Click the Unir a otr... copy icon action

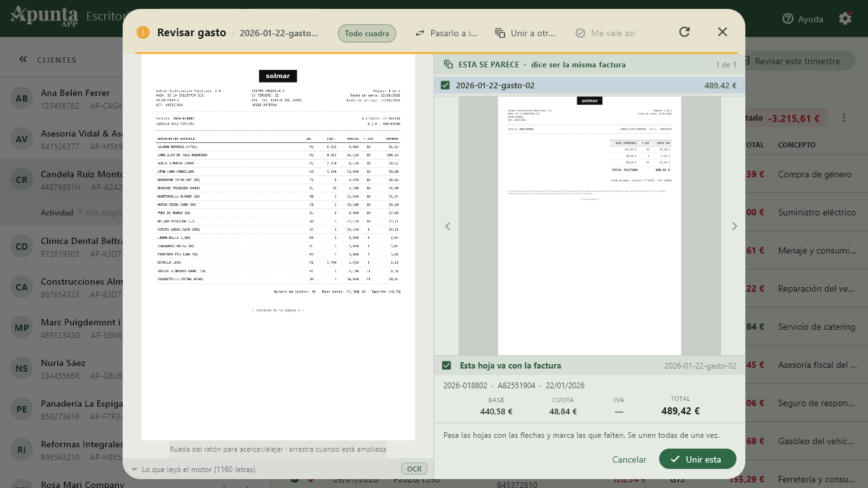(x=526, y=33)
